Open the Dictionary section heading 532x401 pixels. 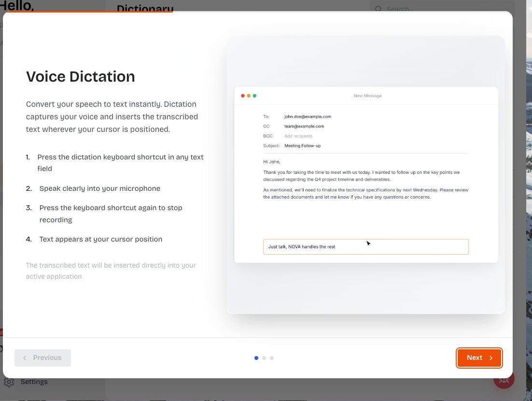145,9
